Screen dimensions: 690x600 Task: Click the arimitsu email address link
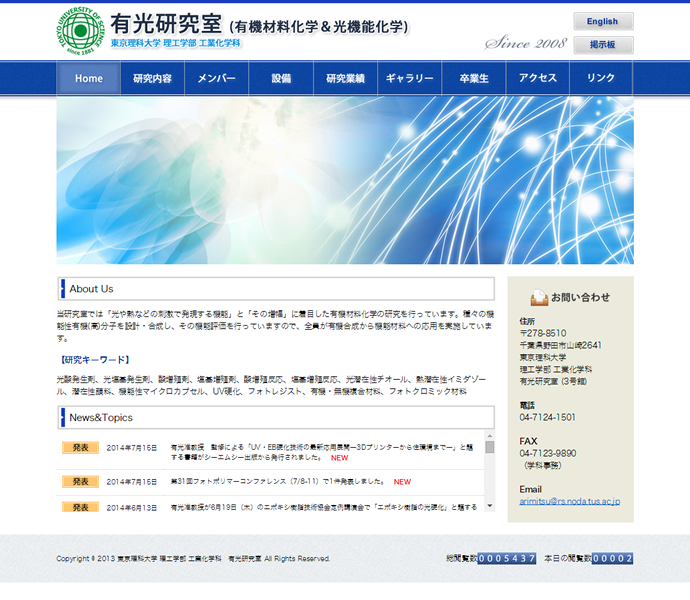(x=569, y=501)
